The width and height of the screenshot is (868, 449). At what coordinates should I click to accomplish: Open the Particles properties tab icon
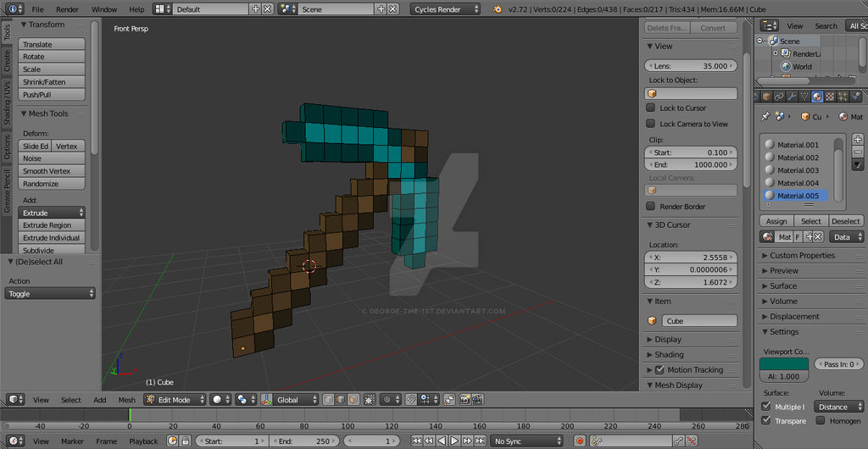tap(843, 97)
